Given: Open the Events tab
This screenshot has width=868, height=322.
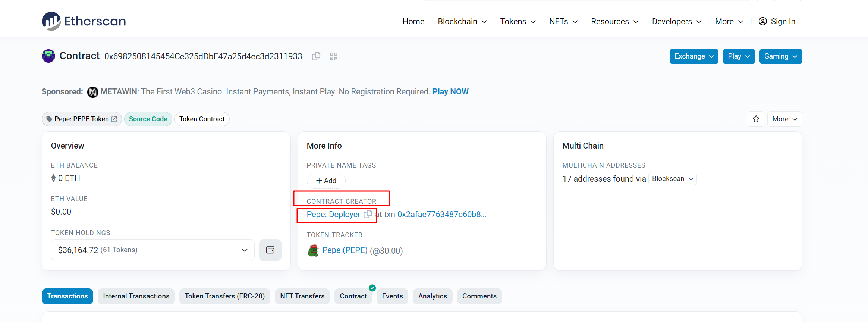Looking at the screenshot, I should tap(392, 296).
